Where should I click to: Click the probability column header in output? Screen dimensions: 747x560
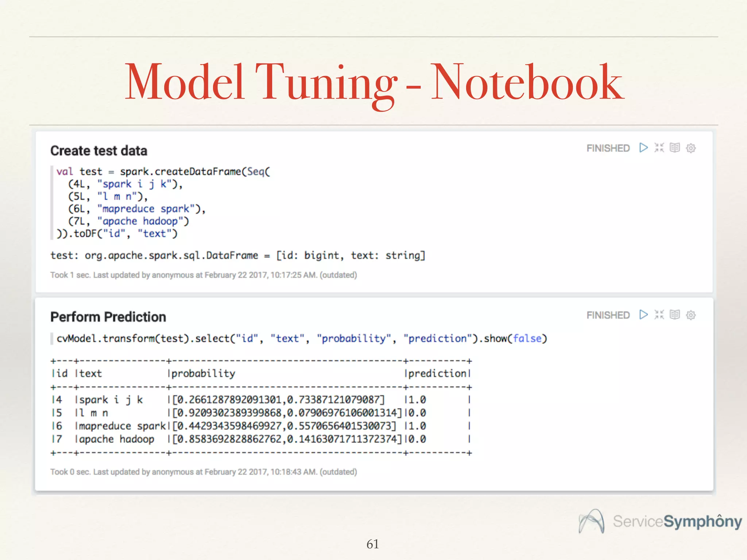(x=203, y=373)
